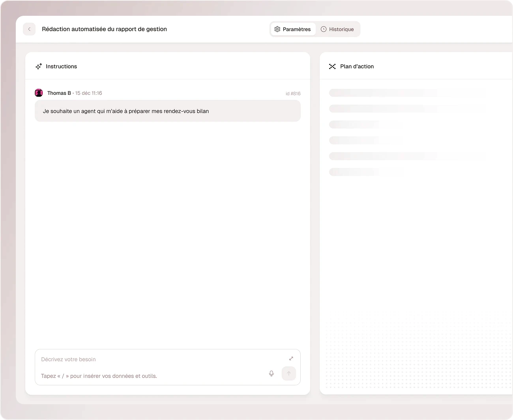Click Thomas B's avatar picture
513x420 pixels.
click(x=38, y=93)
